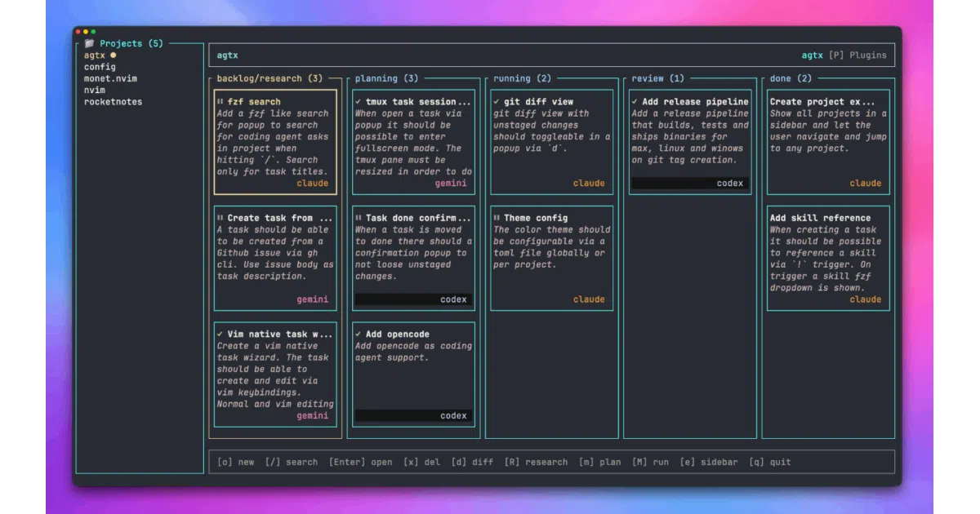980x514 pixels.
Task: Click checkmark on Add release pipeline card
Action: pos(635,102)
